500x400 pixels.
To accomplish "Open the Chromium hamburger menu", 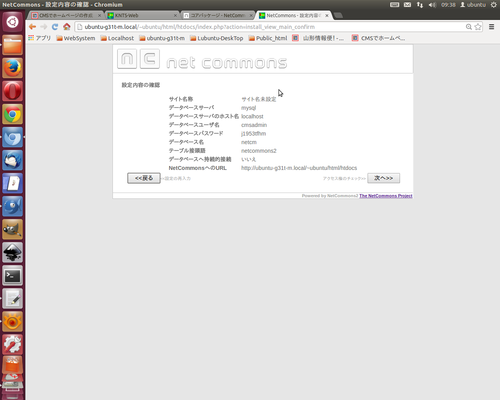I will coord(491,27).
